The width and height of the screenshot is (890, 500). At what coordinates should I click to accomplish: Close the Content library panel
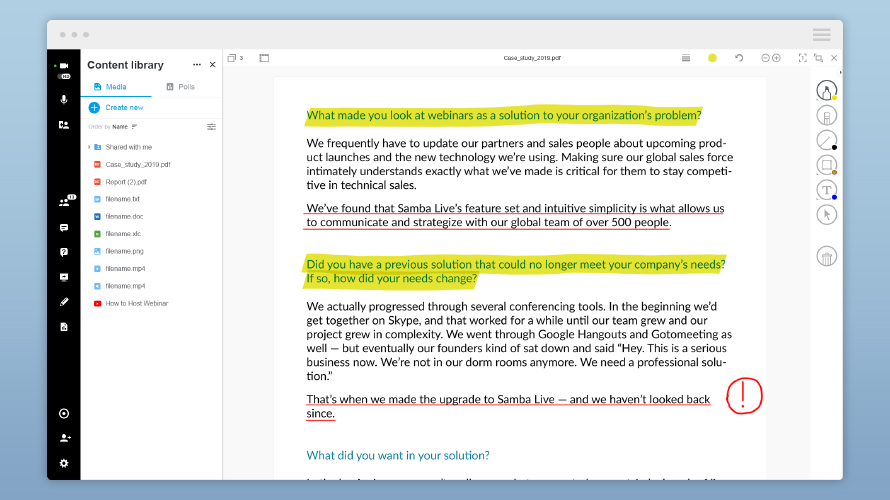tap(212, 65)
